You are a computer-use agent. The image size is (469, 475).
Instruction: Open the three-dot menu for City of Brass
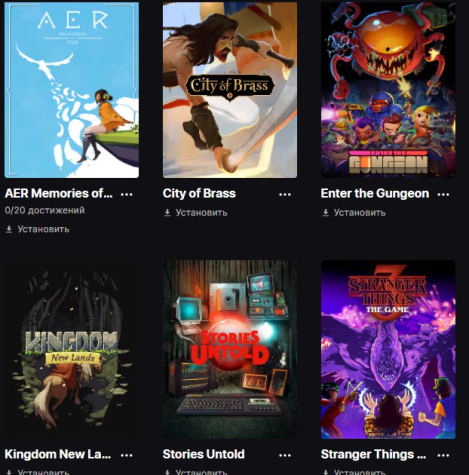(x=285, y=194)
